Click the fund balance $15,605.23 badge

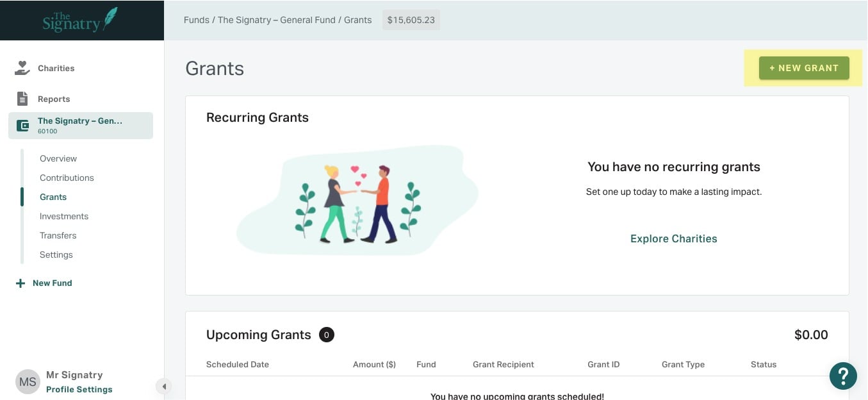click(x=411, y=20)
